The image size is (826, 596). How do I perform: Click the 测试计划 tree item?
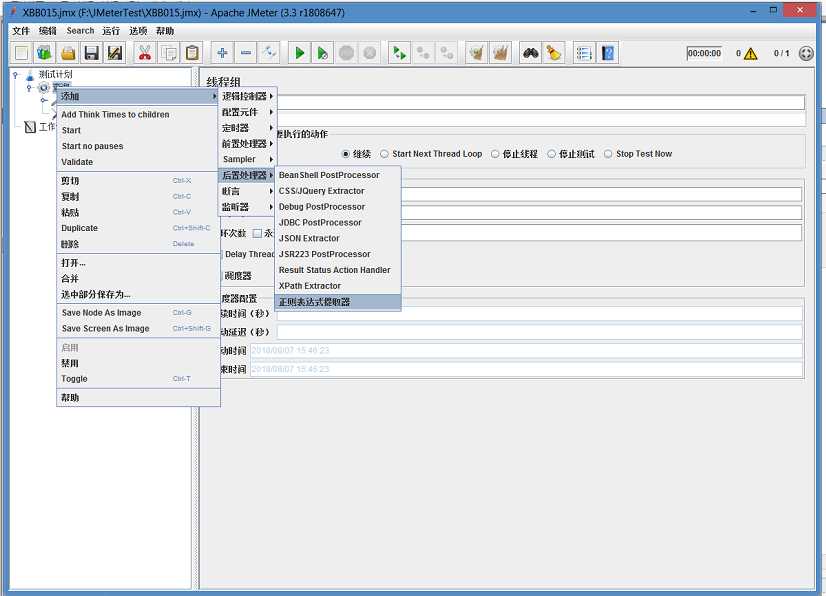[x=55, y=74]
